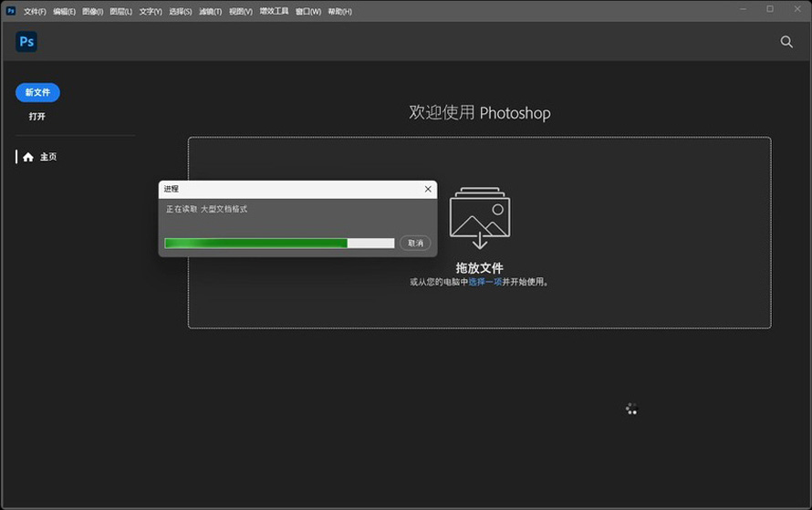Image resolution: width=812 pixels, height=510 pixels.
Task: Click the home icon beside 主页
Action: tap(28, 157)
